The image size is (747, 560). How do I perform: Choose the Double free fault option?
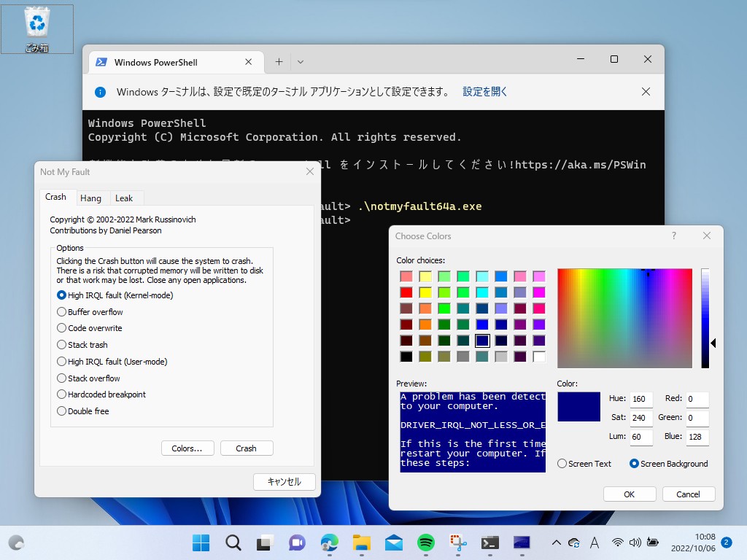61,411
